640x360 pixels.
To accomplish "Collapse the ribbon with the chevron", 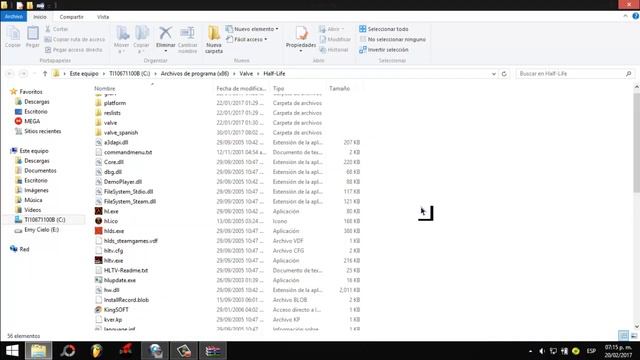I will pos(625,16).
